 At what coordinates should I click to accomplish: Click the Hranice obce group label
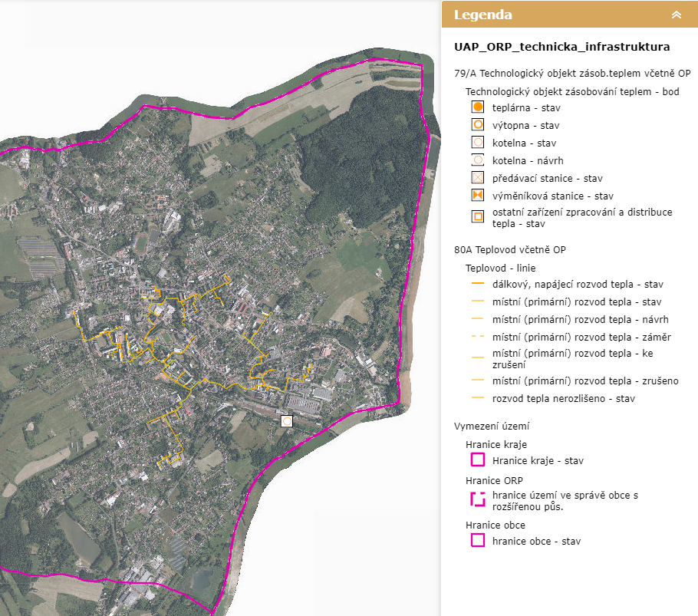coord(495,525)
